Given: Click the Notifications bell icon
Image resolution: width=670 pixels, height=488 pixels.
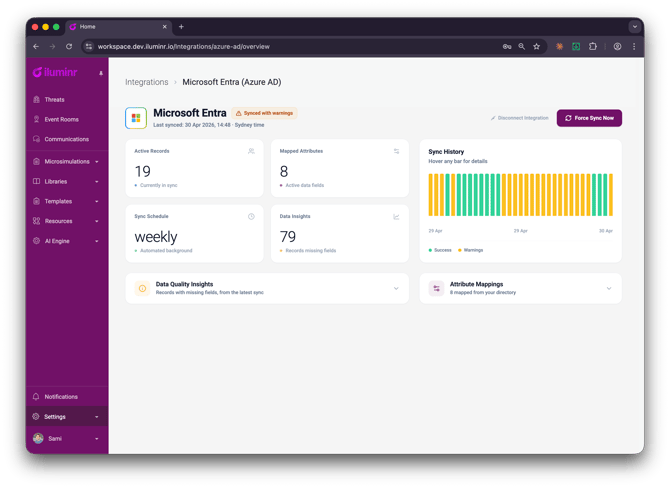Looking at the screenshot, I should click(x=37, y=397).
